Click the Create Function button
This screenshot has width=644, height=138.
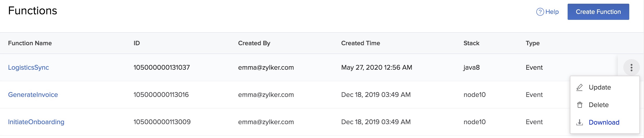[598, 12]
